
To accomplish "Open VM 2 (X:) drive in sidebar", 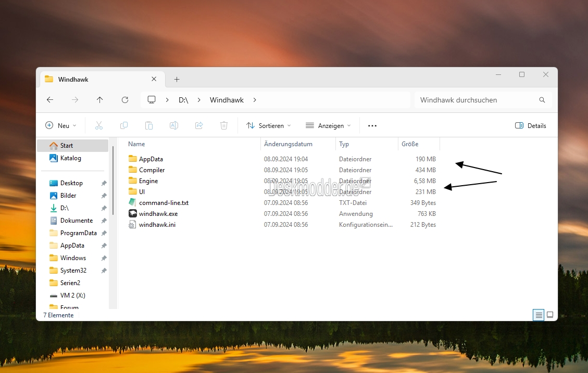I will click(x=73, y=295).
